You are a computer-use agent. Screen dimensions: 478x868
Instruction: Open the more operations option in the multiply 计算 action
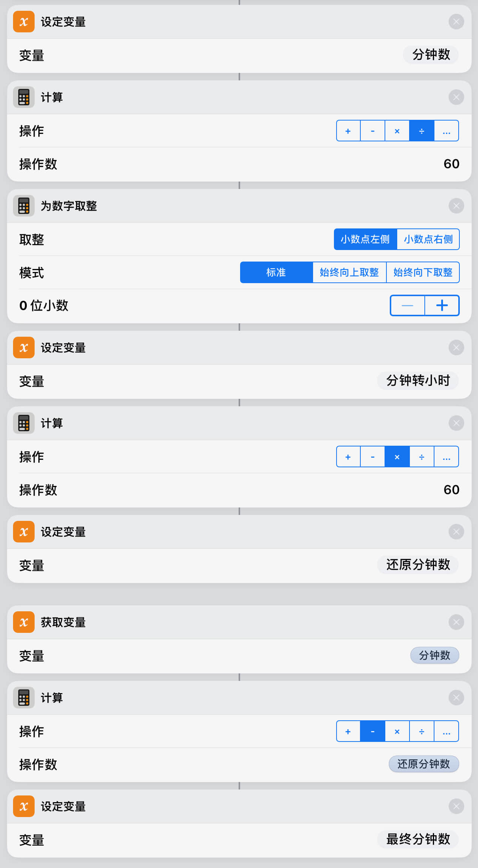[446, 457]
